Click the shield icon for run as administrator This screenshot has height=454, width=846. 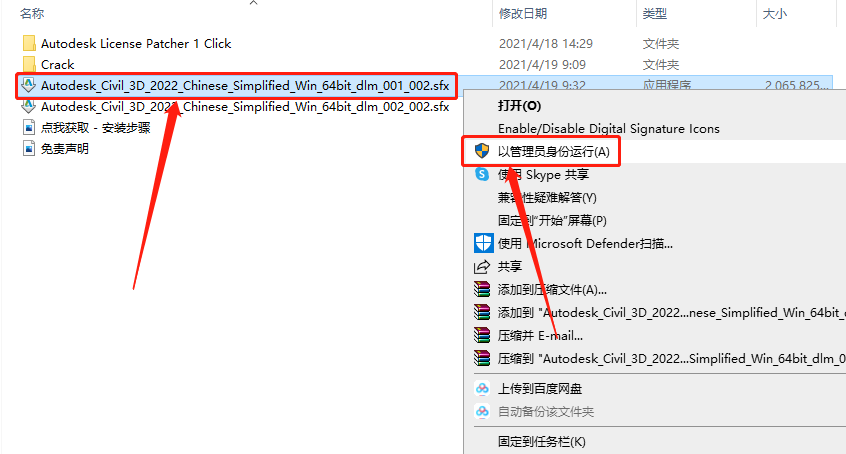482,151
